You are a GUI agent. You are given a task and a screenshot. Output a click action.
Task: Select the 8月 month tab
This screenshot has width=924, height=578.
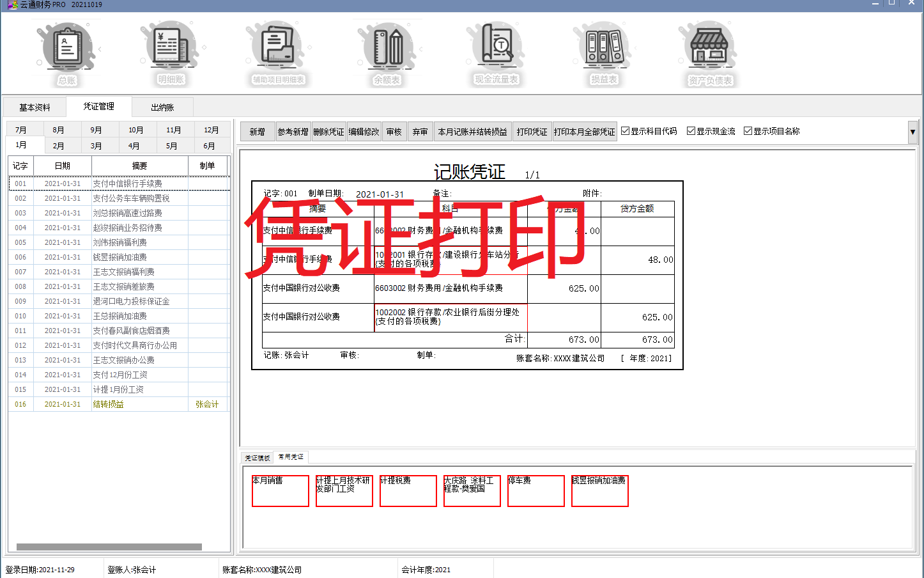point(58,130)
